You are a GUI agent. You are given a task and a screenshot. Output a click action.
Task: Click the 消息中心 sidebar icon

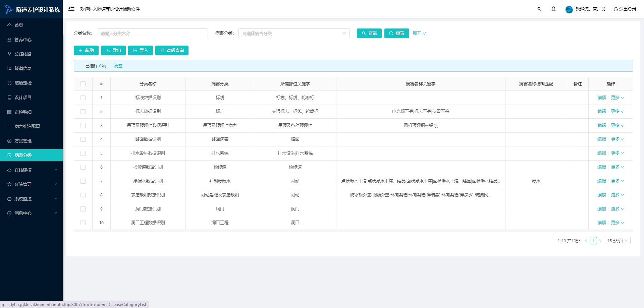(x=9, y=213)
